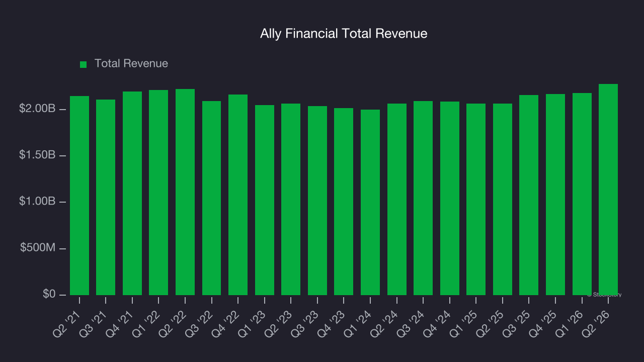The image size is (644, 362).
Task: Pick the revenue bar for Q3 '24
Action: click(x=423, y=198)
